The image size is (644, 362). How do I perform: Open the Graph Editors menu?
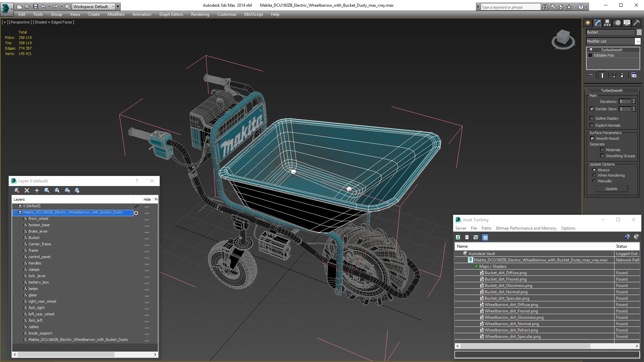pyautogui.click(x=171, y=14)
